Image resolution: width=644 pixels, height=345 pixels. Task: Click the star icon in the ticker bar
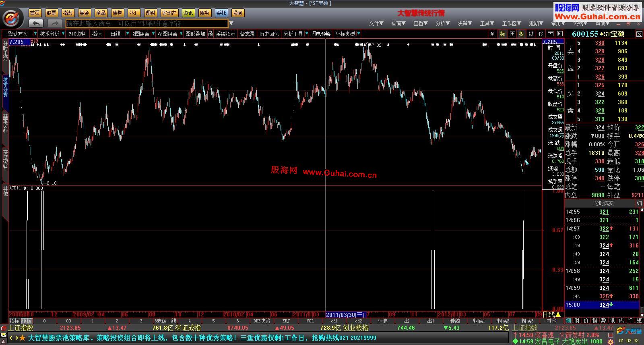(22, 338)
